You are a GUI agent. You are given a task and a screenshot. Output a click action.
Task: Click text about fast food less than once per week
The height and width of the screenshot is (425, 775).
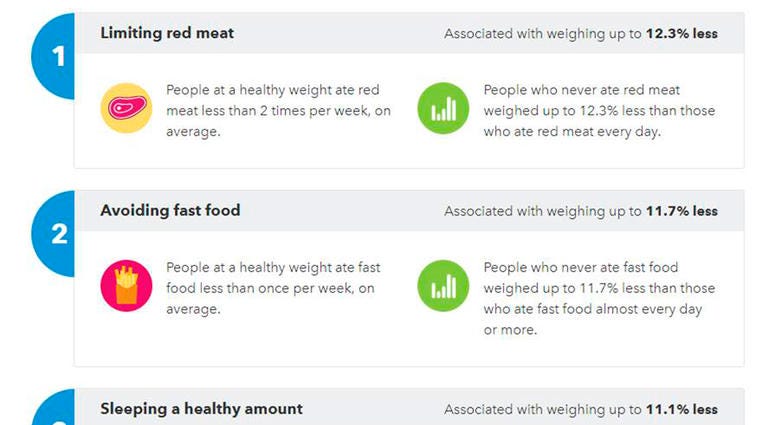(x=273, y=288)
